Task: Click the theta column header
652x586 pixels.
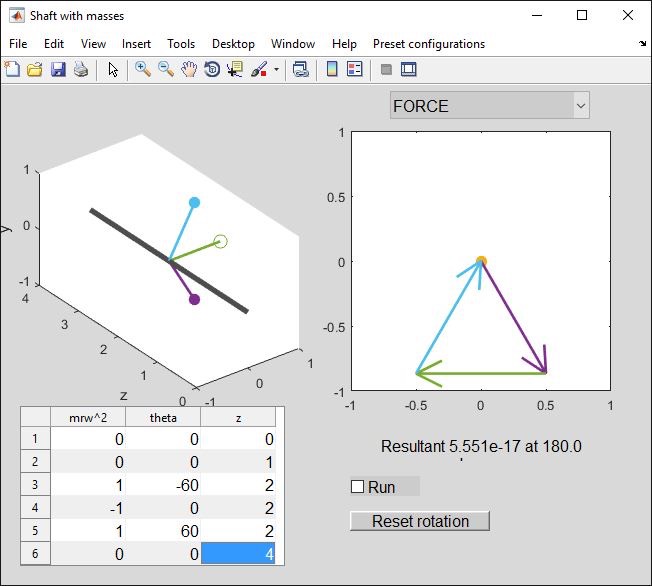Action: coord(162,417)
